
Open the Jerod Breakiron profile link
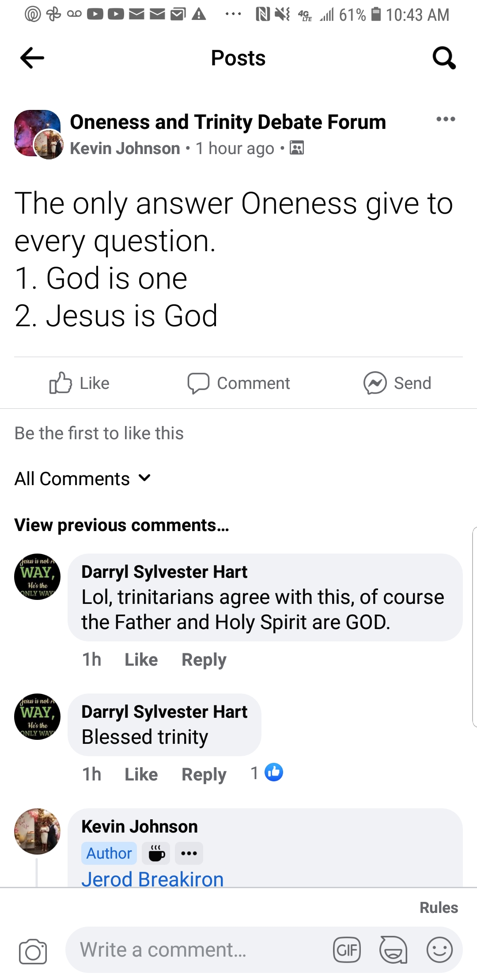(152, 879)
